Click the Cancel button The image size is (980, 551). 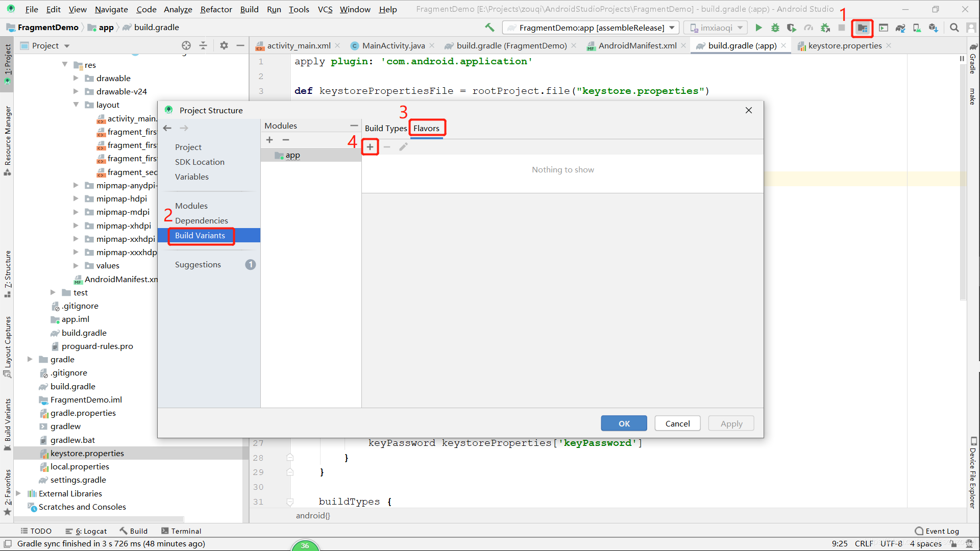pyautogui.click(x=677, y=423)
